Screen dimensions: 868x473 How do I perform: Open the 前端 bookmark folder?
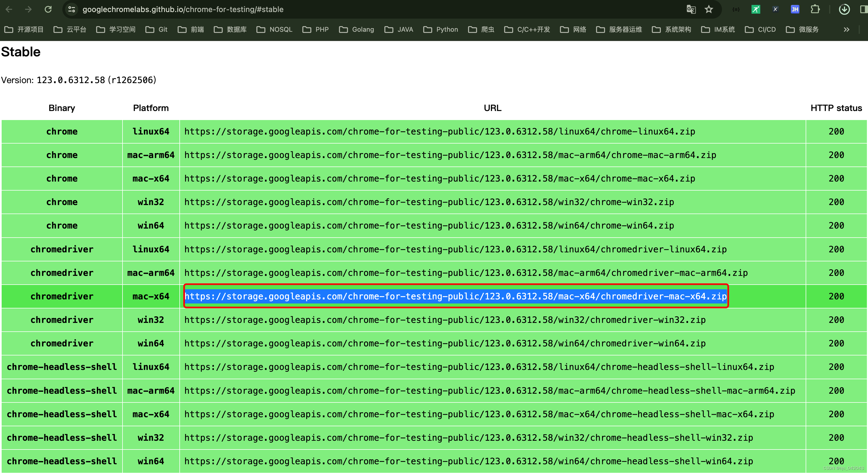(191, 30)
